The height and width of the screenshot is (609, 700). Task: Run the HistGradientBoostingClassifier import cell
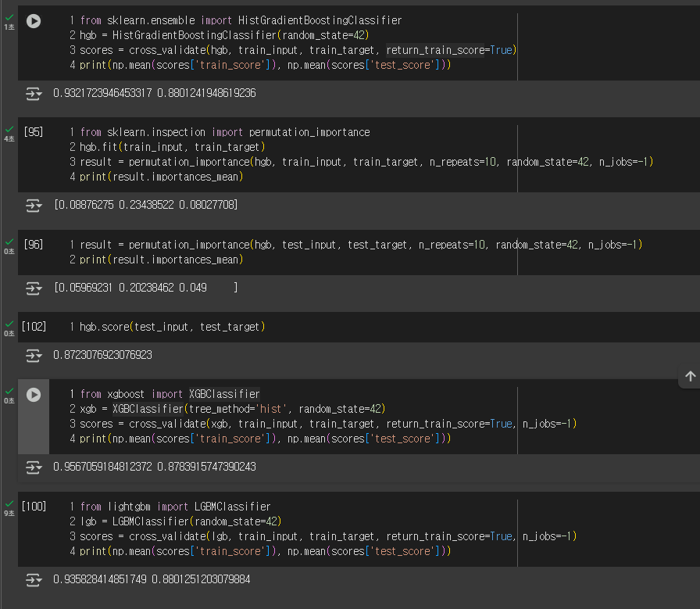tap(34, 21)
